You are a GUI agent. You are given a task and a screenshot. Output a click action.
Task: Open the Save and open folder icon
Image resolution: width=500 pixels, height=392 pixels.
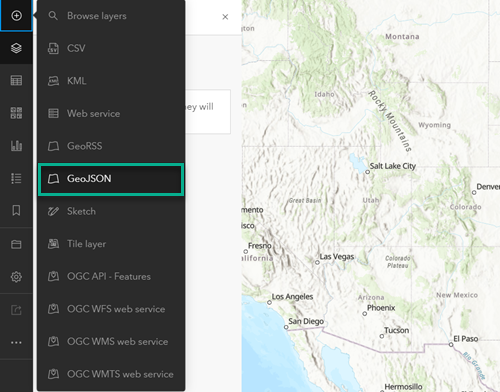point(16,244)
